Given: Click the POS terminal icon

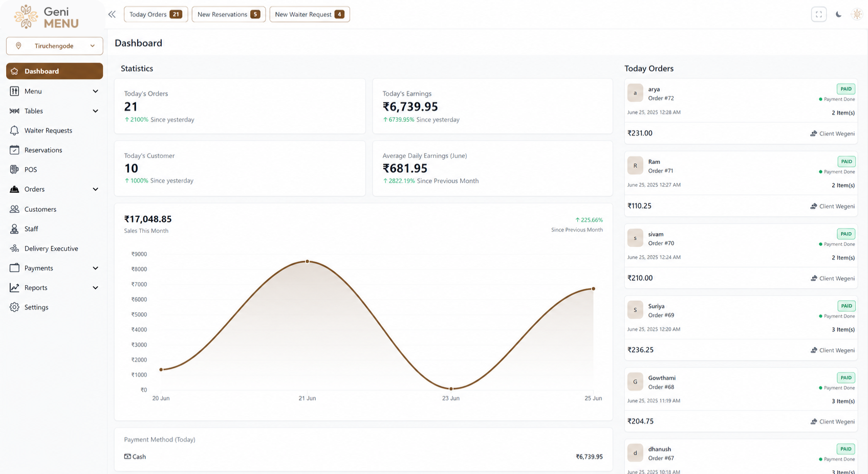Looking at the screenshot, I should pos(14,169).
